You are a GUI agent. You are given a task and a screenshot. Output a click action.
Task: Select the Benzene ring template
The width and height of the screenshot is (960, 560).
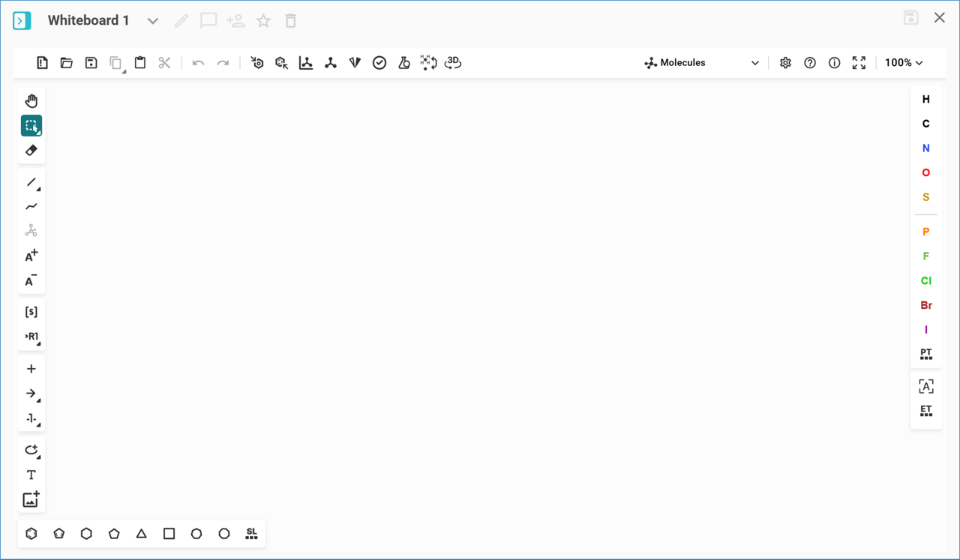coord(31,534)
